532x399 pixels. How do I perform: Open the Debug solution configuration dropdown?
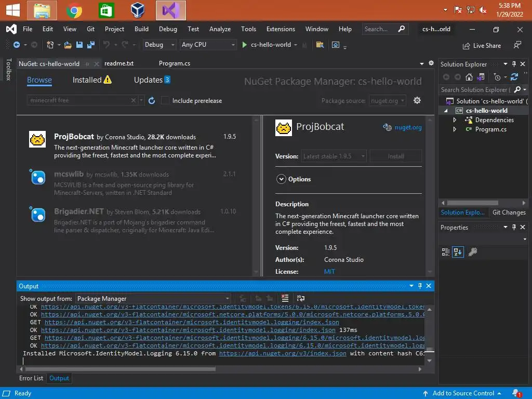click(x=159, y=45)
